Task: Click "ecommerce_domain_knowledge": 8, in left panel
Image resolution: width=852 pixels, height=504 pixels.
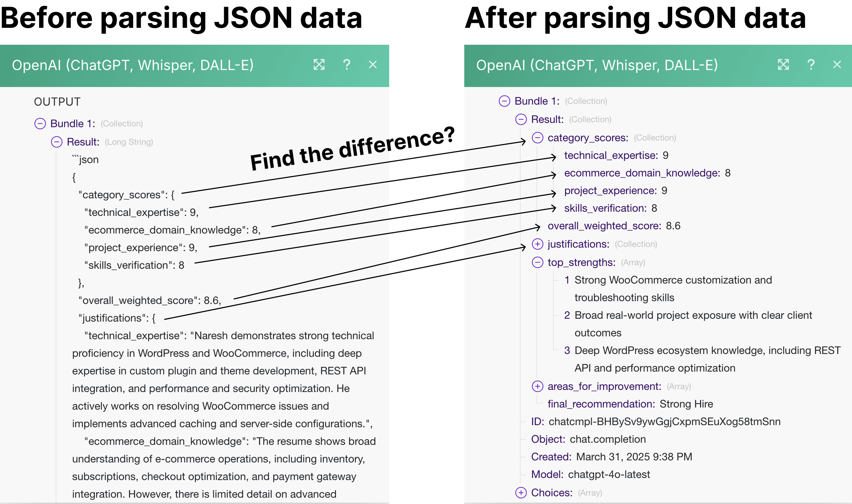Action: pos(172,230)
